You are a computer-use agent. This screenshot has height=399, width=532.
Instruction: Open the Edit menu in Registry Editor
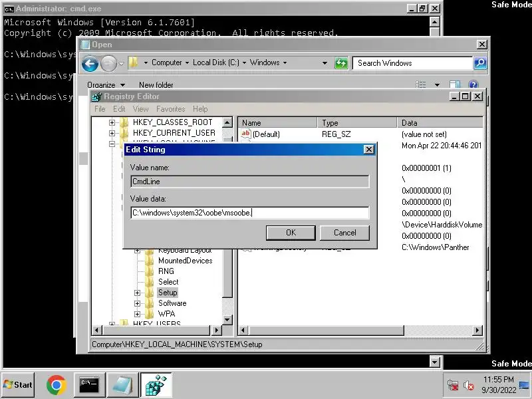click(x=119, y=109)
